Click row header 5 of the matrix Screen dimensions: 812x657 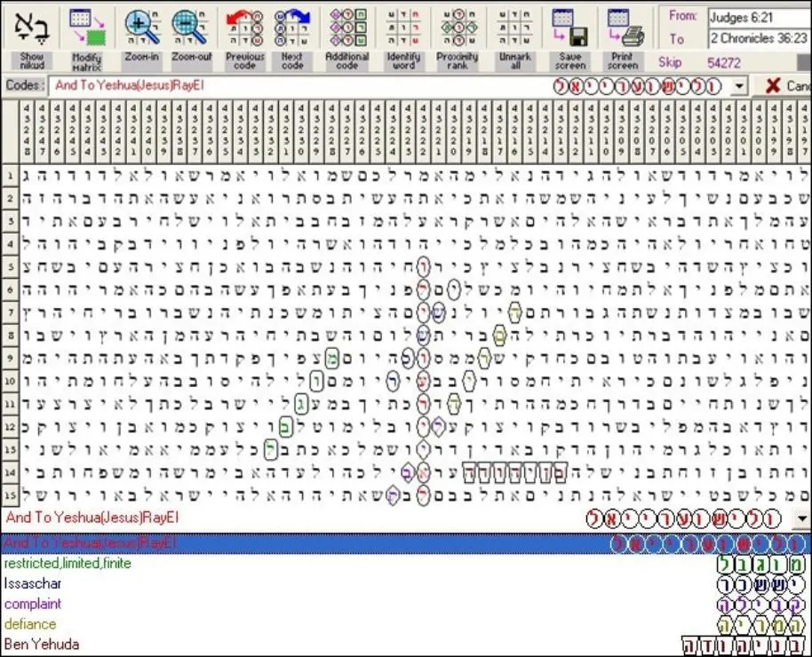click(x=10, y=267)
